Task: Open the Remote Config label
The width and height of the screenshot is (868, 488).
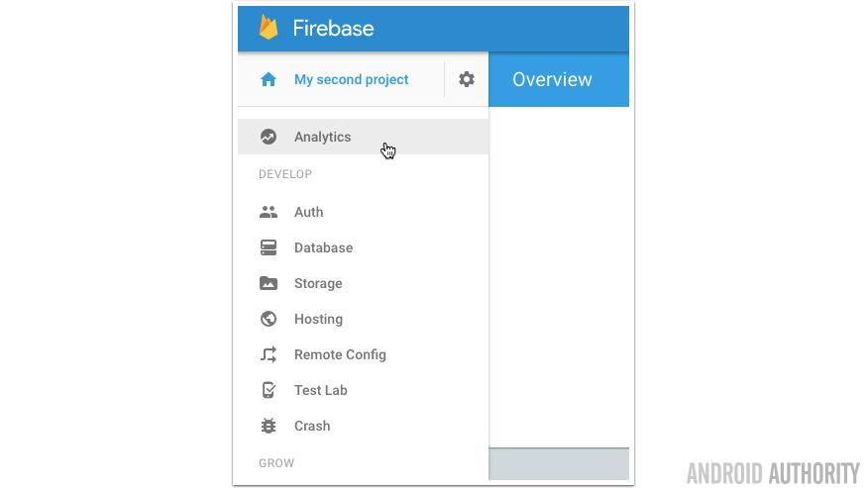Action: pos(340,354)
